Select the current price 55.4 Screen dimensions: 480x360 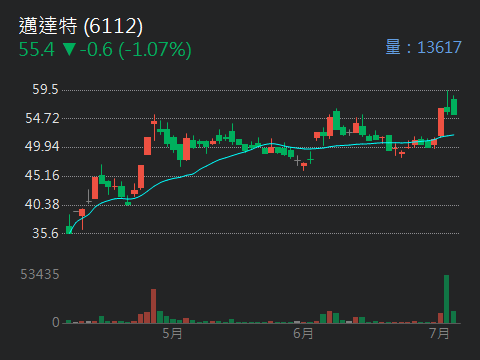[x=36, y=50]
